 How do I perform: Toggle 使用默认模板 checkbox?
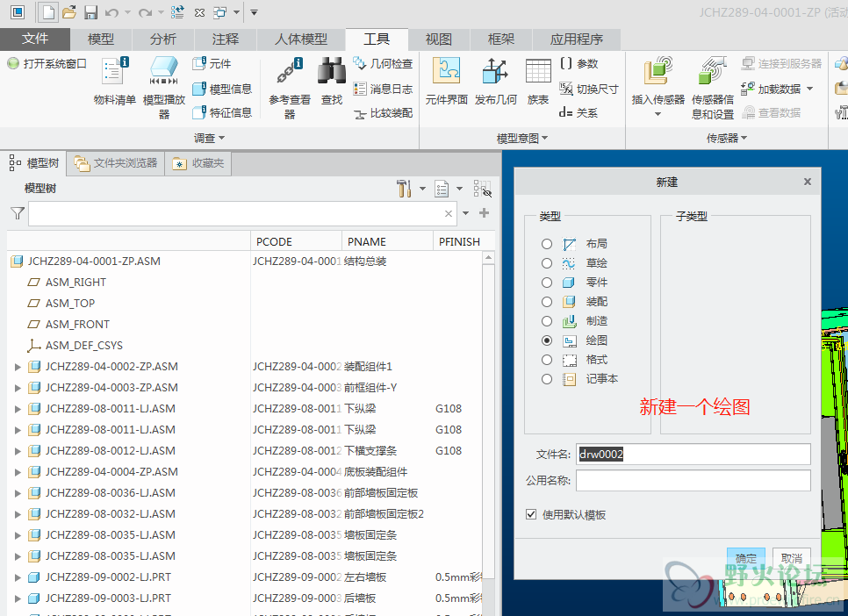pos(531,514)
